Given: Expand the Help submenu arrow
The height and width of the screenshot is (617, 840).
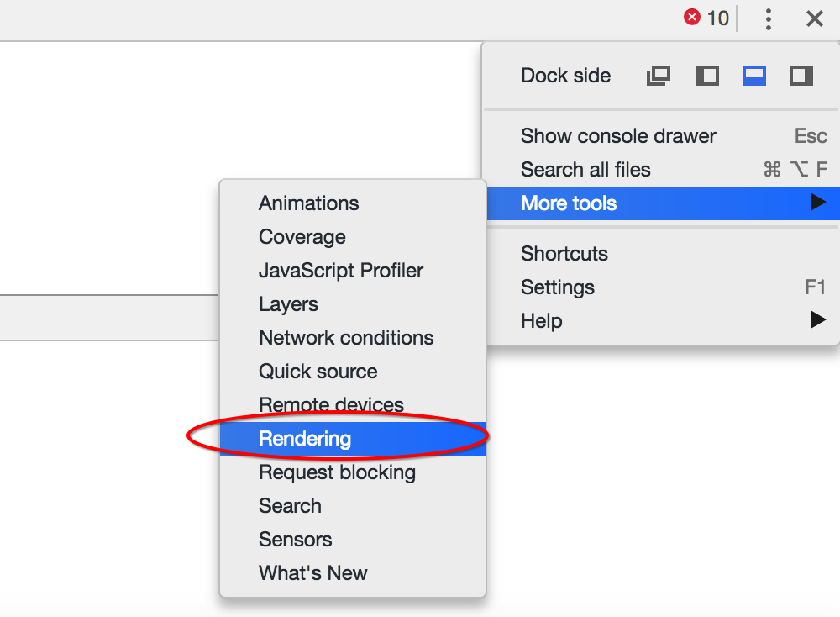Looking at the screenshot, I should coord(817,320).
